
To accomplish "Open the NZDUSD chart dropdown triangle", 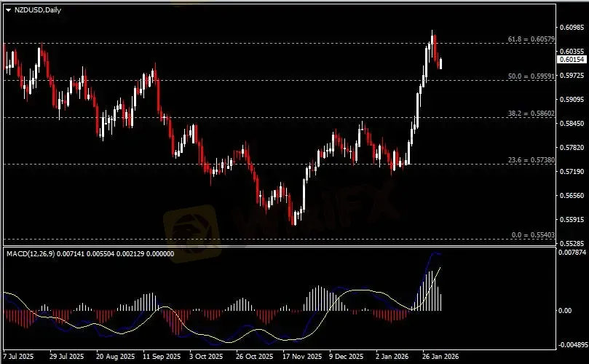I will coord(9,10).
